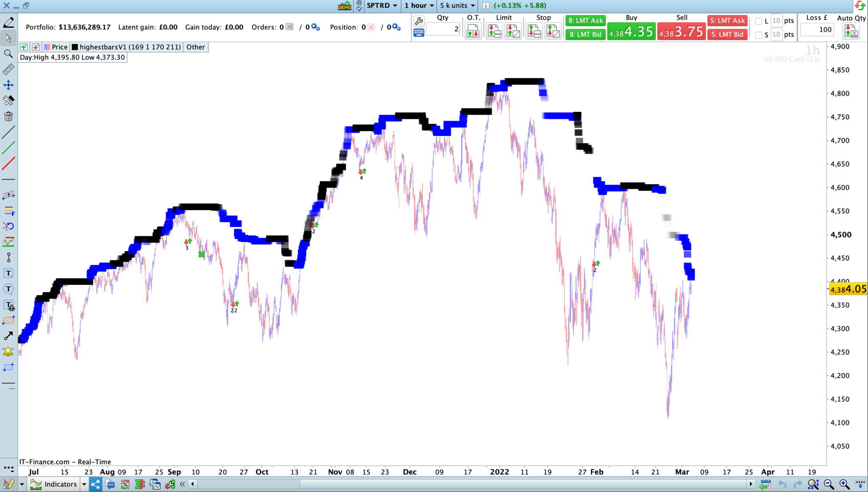Enable the S points checkbox
This screenshot has width=868, height=492.
759,35
